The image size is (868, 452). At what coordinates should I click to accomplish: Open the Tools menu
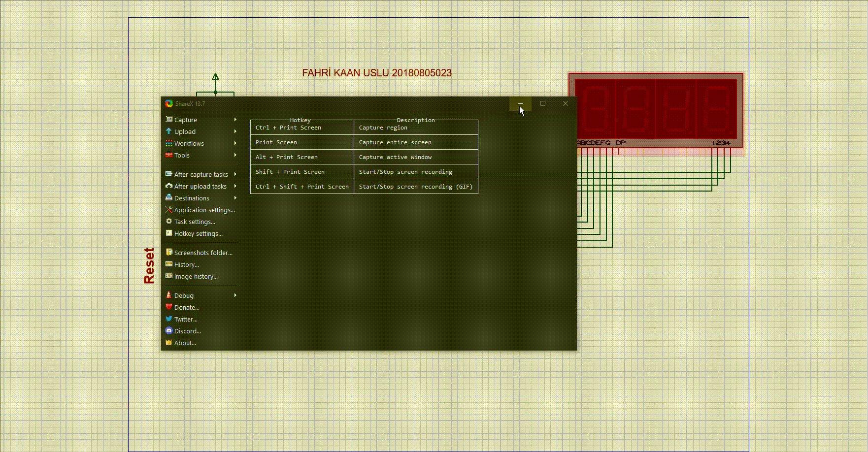point(201,155)
